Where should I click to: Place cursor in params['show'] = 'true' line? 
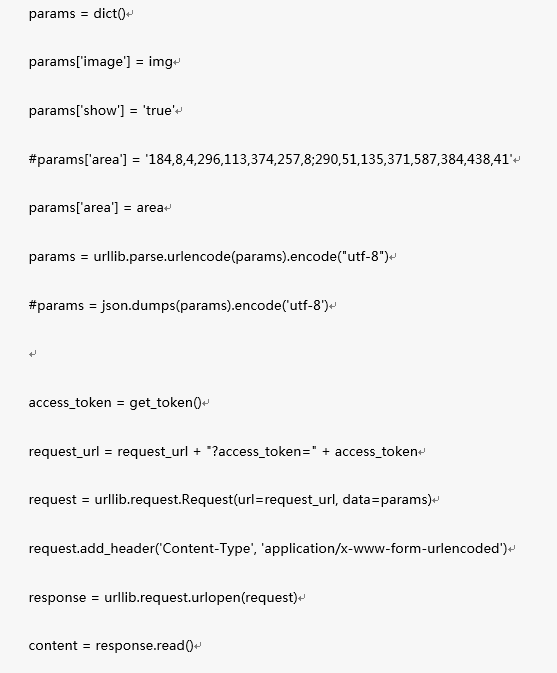(102, 111)
